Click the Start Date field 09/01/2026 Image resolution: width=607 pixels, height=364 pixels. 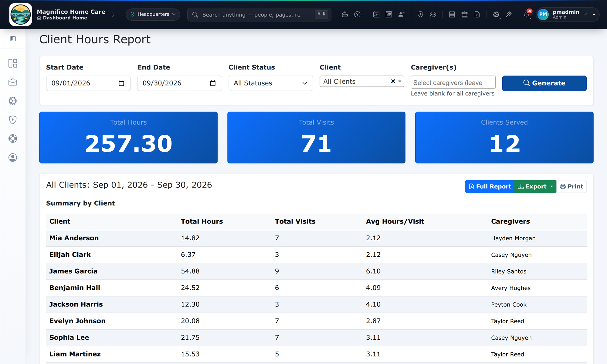[x=88, y=83]
